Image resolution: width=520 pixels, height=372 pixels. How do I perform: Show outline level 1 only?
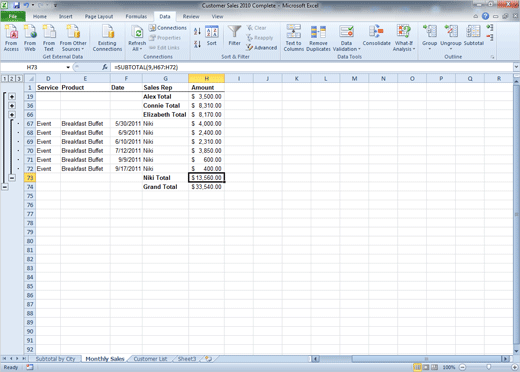point(5,79)
